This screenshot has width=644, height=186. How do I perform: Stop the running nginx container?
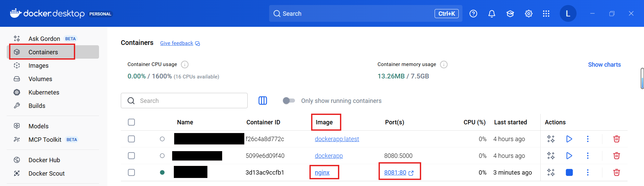click(569, 172)
